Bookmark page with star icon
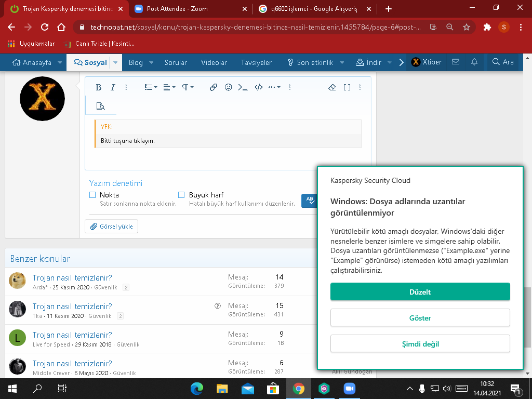This screenshot has width=532, height=399. click(467, 27)
